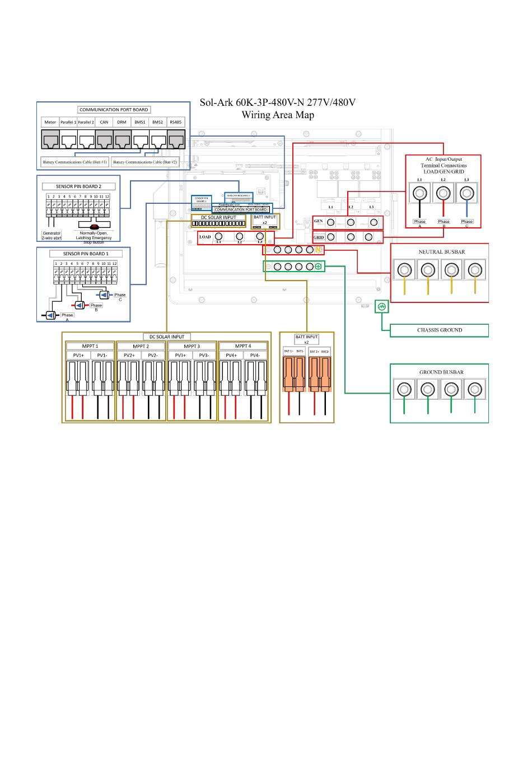Viewport: 532px width, 761px height.
Task: Click the Phase B current transformer symbol
Action: click(80, 305)
